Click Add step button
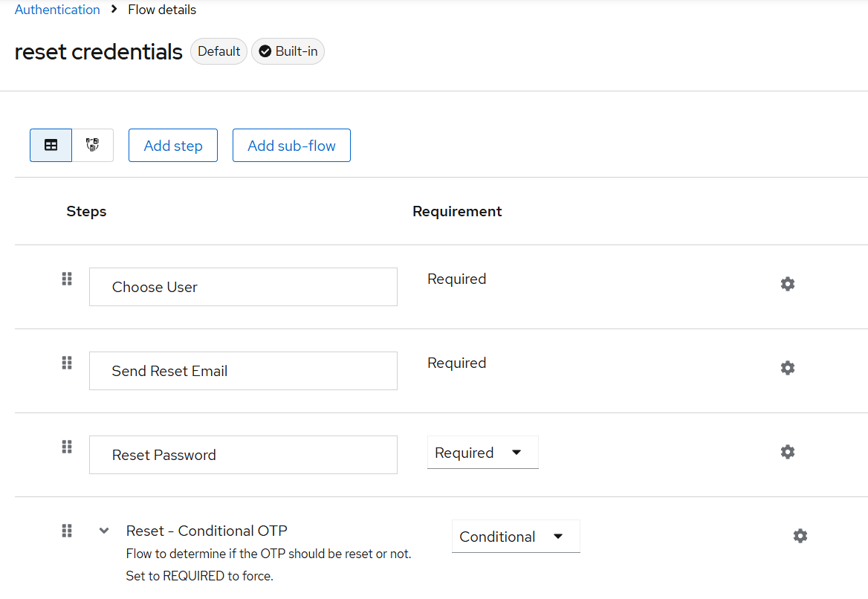868x599 pixels. [173, 145]
